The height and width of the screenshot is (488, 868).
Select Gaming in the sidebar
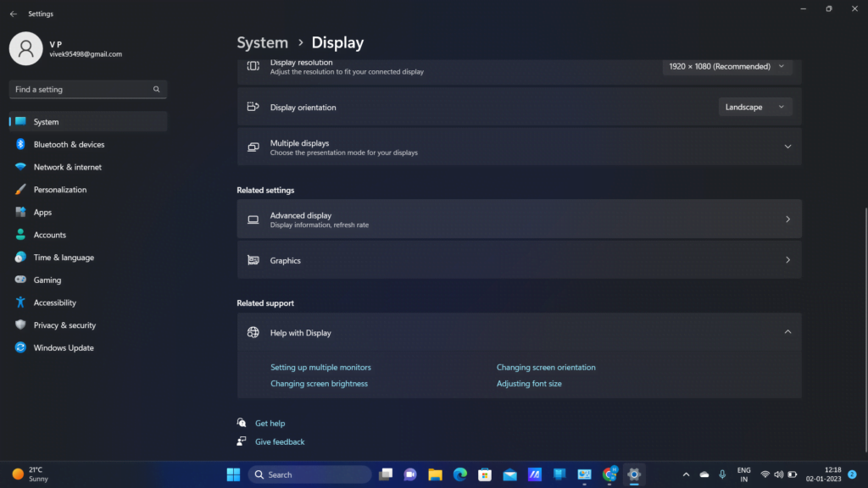click(88, 280)
